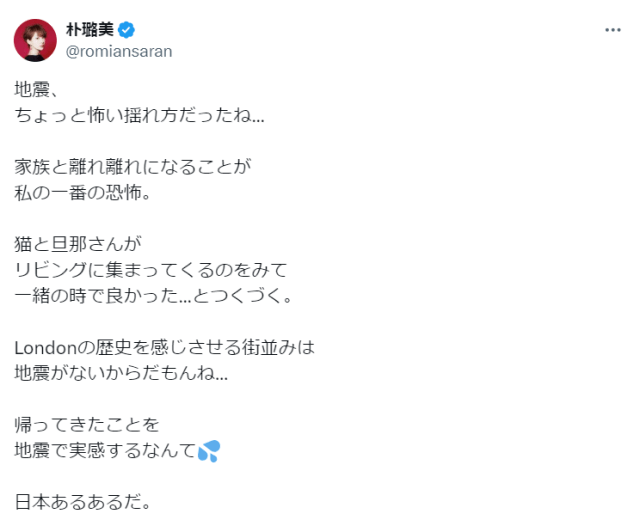Click the line "帰ってきたことを"

point(87,425)
